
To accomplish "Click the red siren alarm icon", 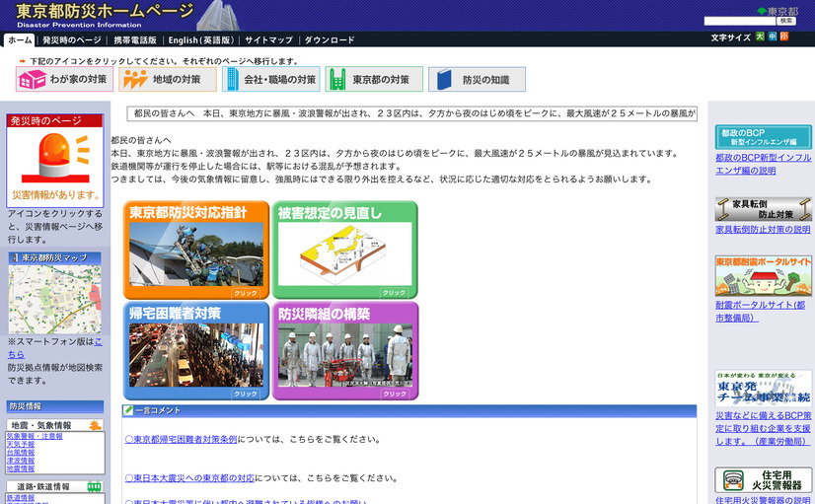I will pos(55,158).
